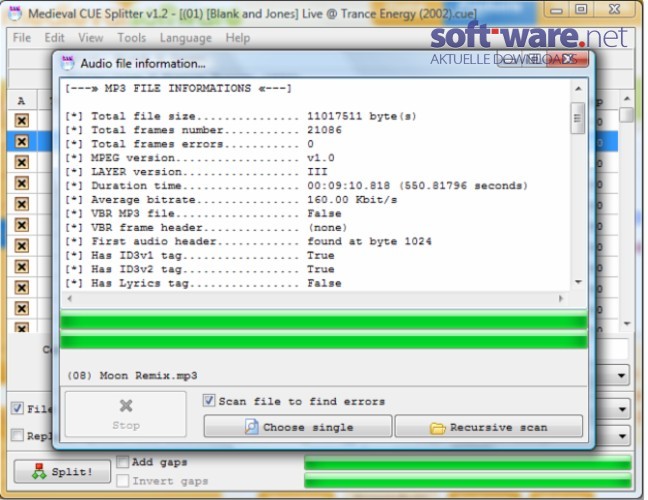
Task: Click the Medieval CUE Splitter title icon
Action: [x=15, y=13]
